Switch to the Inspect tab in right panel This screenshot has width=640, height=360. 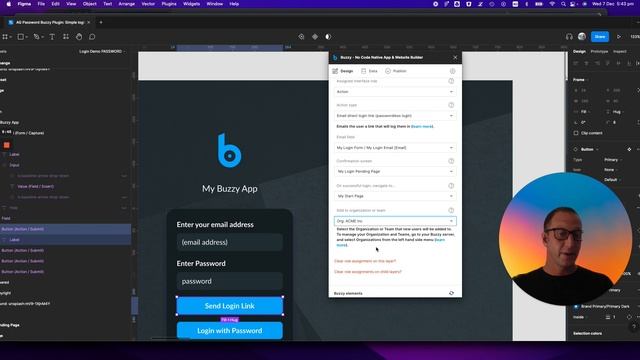point(620,51)
